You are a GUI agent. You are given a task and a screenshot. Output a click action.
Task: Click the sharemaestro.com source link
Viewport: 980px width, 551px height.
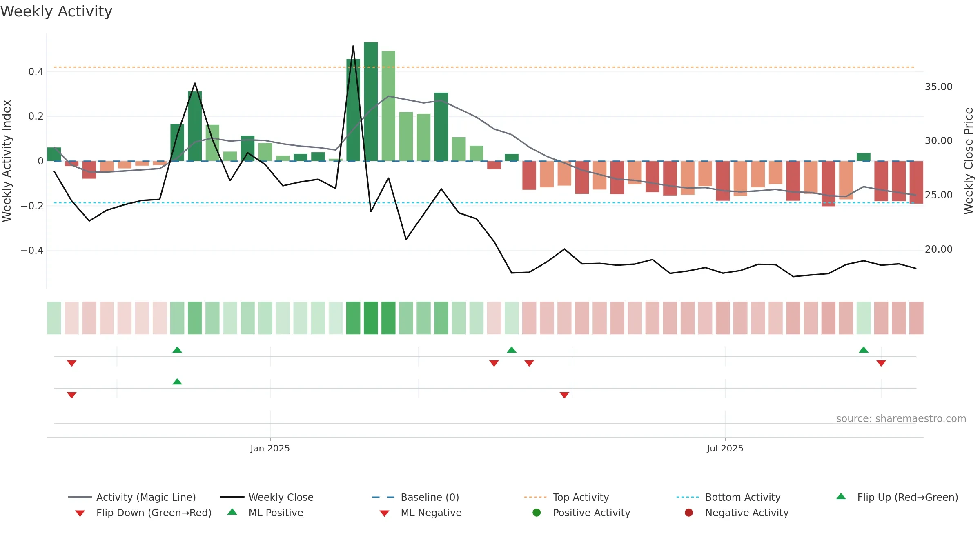click(x=901, y=419)
